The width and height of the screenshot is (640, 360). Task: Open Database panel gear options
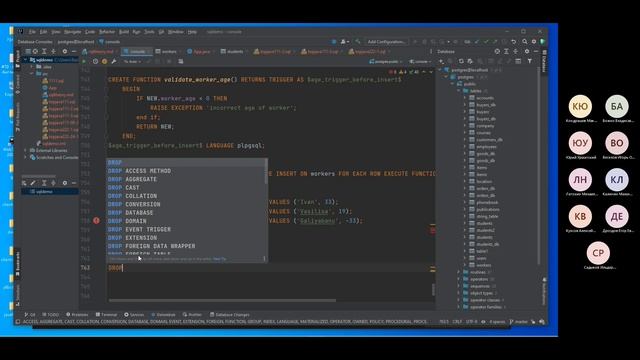coord(527,51)
